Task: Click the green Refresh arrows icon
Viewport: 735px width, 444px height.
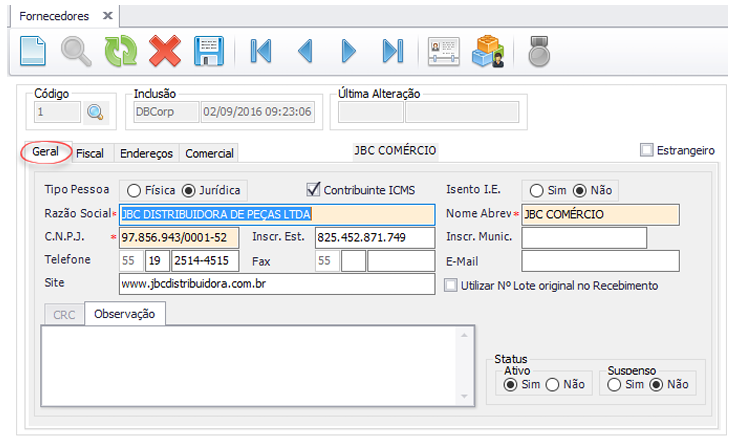Action: tap(120, 50)
